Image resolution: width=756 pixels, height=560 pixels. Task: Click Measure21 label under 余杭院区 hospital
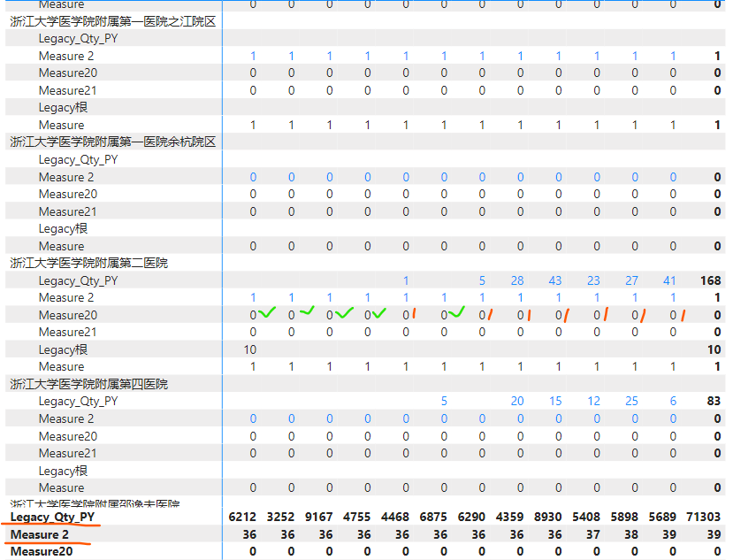pos(67,211)
